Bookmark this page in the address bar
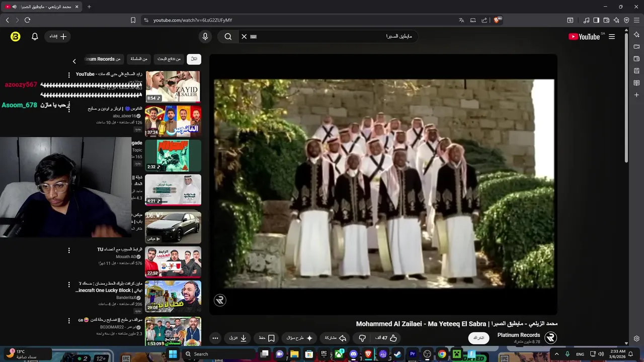644x362 pixels. click(x=133, y=20)
